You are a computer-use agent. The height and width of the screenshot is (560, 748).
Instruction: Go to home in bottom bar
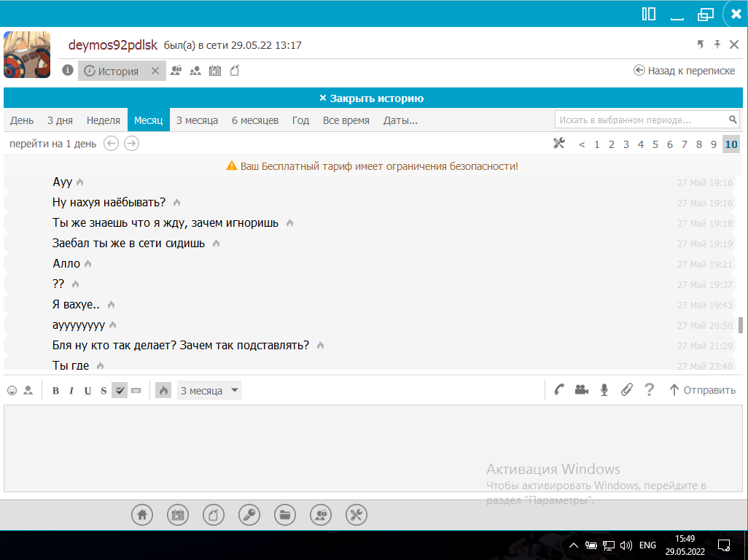[x=142, y=515]
